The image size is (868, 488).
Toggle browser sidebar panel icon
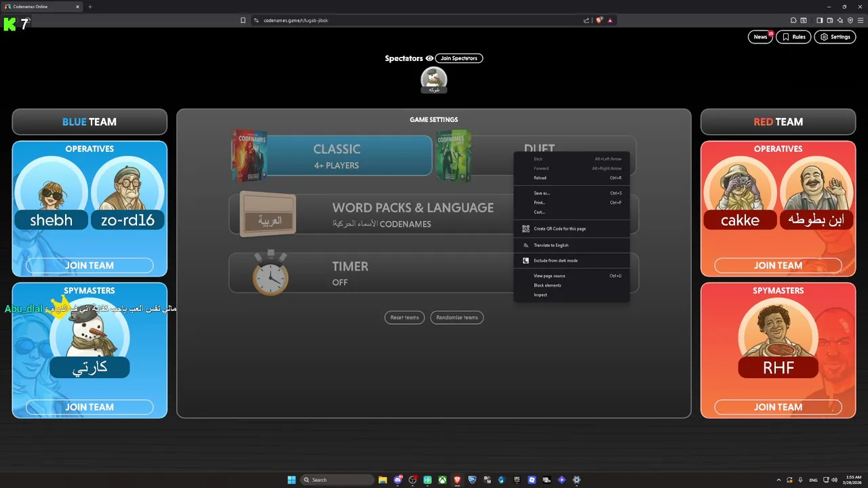click(x=819, y=20)
